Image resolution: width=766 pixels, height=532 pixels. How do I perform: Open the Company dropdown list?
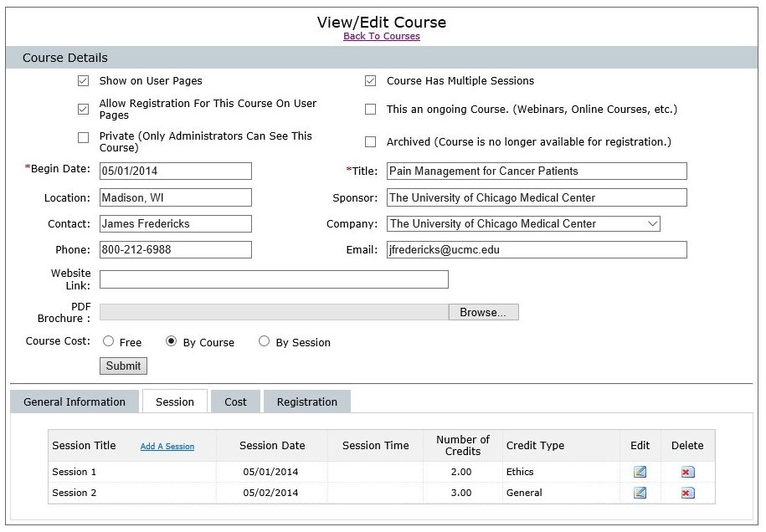click(523, 224)
